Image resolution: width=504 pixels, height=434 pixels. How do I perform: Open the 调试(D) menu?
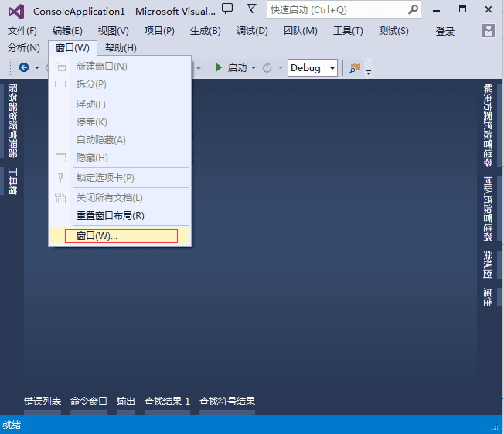click(252, 31)
